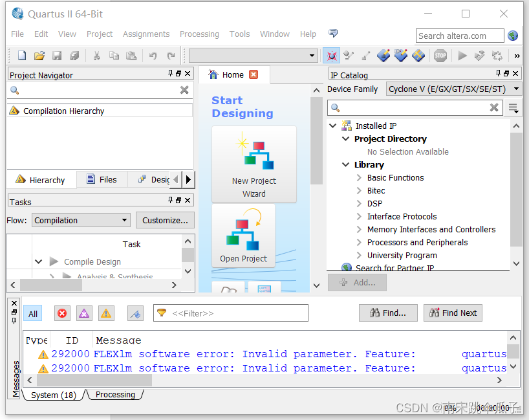Pin the Project Navigator panel
Screen dimensions: 529x420
click(x=170, y=73)
